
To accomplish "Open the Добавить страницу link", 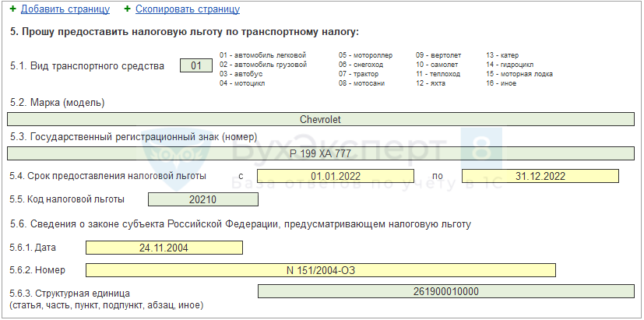I will point(65,9).
